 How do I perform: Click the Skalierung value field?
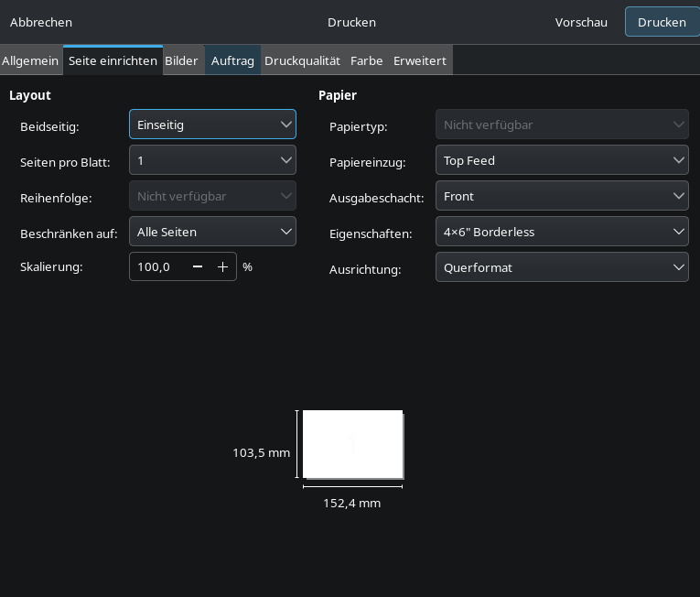(157, 267)
